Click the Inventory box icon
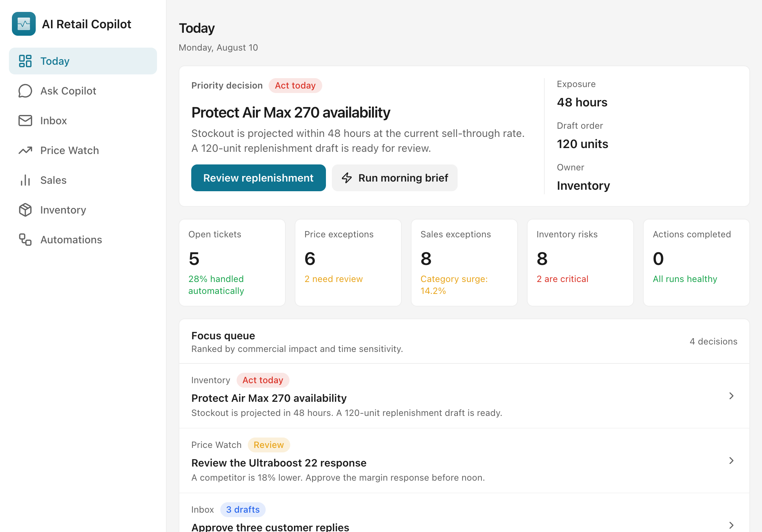Image resolution: width=762 pixels, height=532 pixels. 25,210
